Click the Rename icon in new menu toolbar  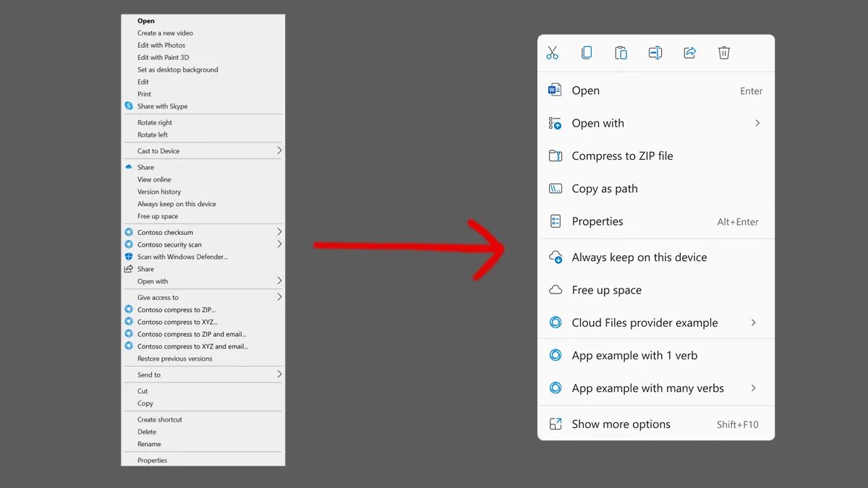tap(655, 53)
